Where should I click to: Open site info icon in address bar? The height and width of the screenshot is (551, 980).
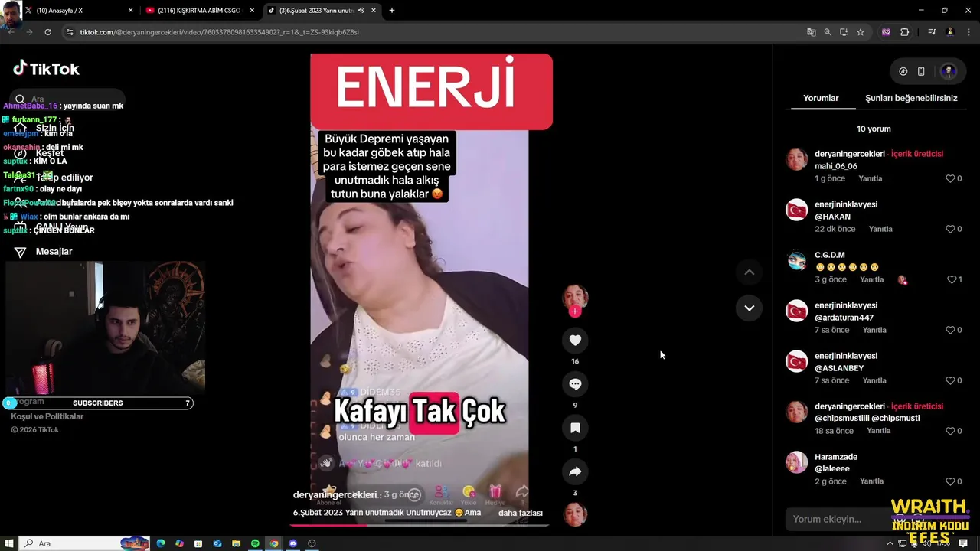(70, 32)
